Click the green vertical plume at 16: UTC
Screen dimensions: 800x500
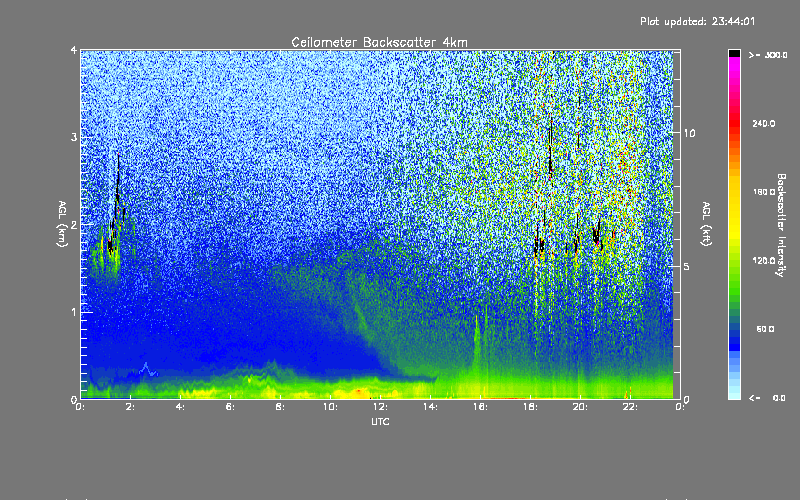pyautogui.click(x=477, y=342)
